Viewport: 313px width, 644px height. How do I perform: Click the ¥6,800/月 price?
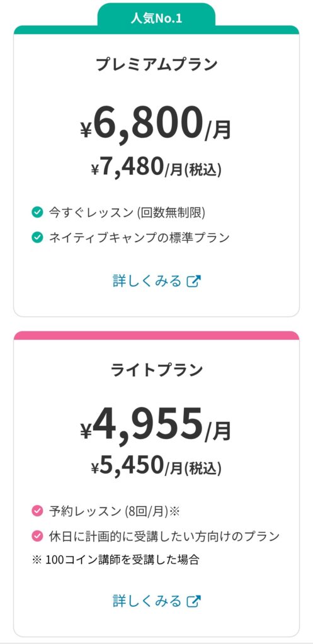click(x=156, y=124)
